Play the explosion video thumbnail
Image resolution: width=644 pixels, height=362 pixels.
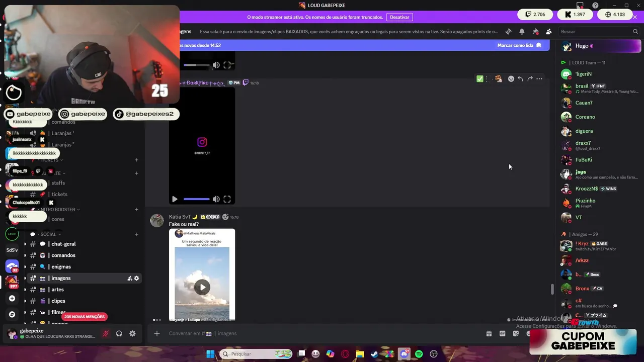202,287
